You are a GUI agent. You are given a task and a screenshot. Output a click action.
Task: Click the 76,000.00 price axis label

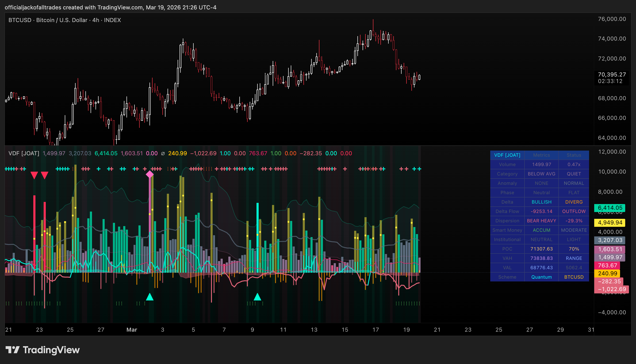(612, 19)
